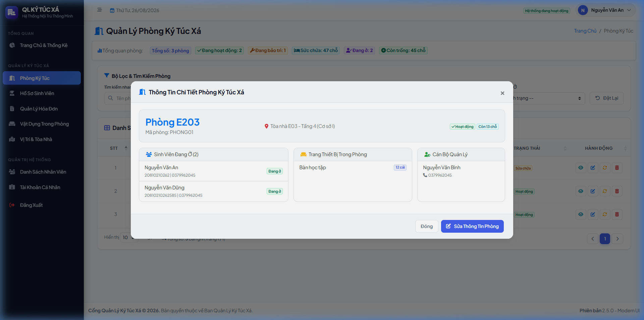
Task: Click Nguyễn Văn Bình phone number 0379962045
Action: click(x=440, y=175)
